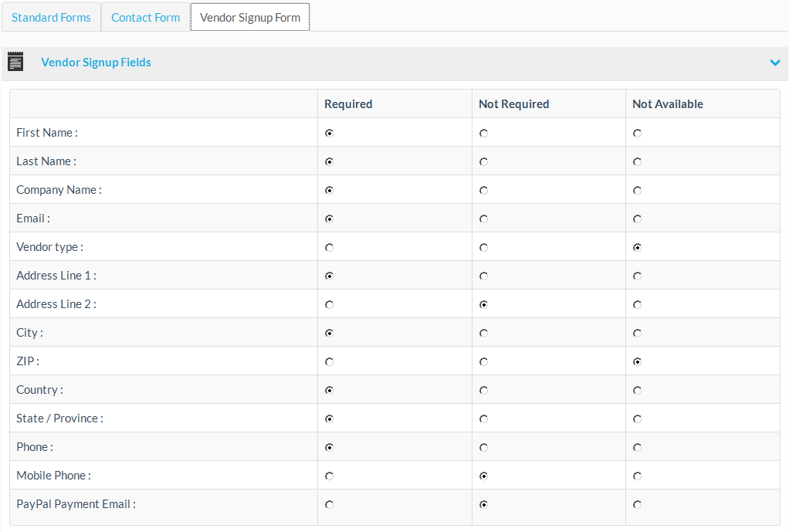789x532 pixels.
Task: Make Vendor type Required
Action: pyautogui.click(x=330, y=248)
